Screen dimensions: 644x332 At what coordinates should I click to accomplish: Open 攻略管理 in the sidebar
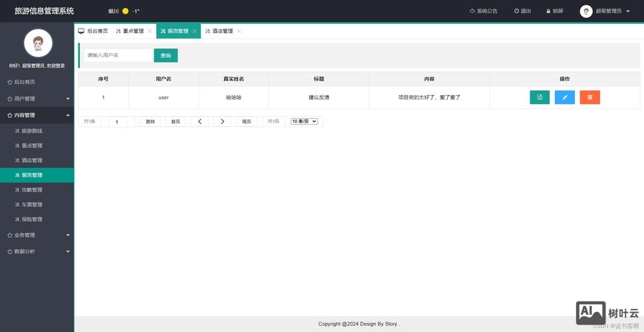click(37, 190)
